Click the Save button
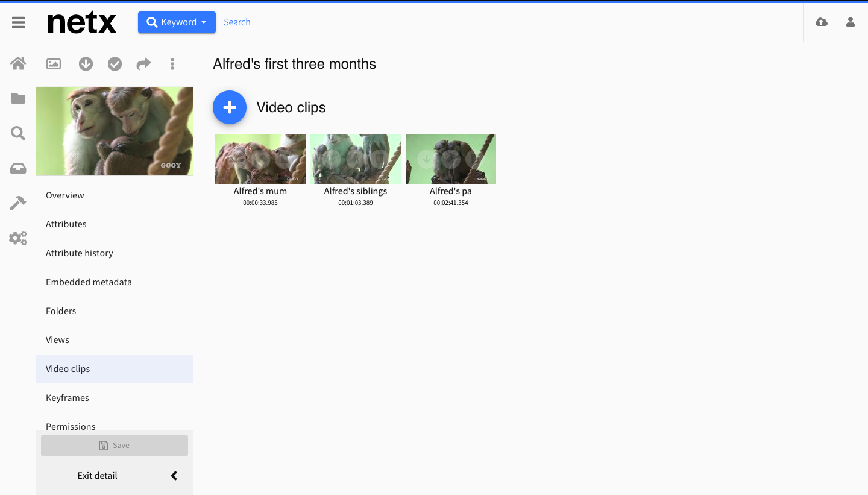This screenshot has width=868, height=495. pos(115,446)
